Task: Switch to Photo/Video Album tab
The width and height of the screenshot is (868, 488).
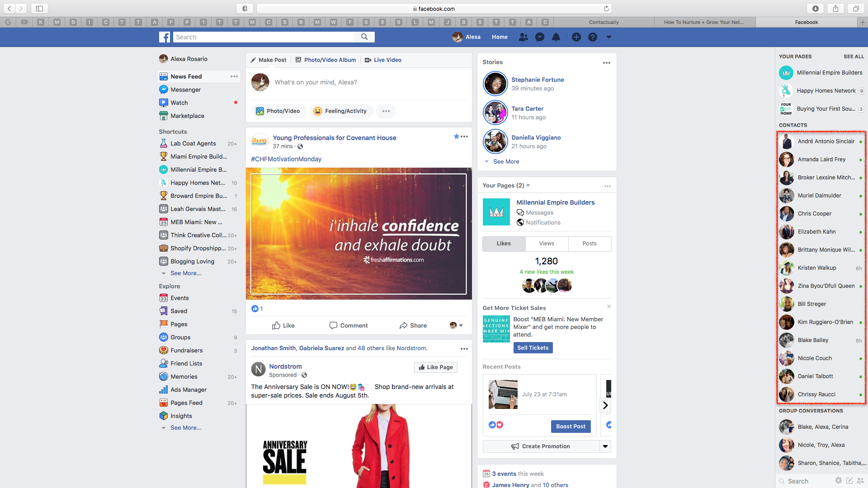Action: click(x=325, y=60)
